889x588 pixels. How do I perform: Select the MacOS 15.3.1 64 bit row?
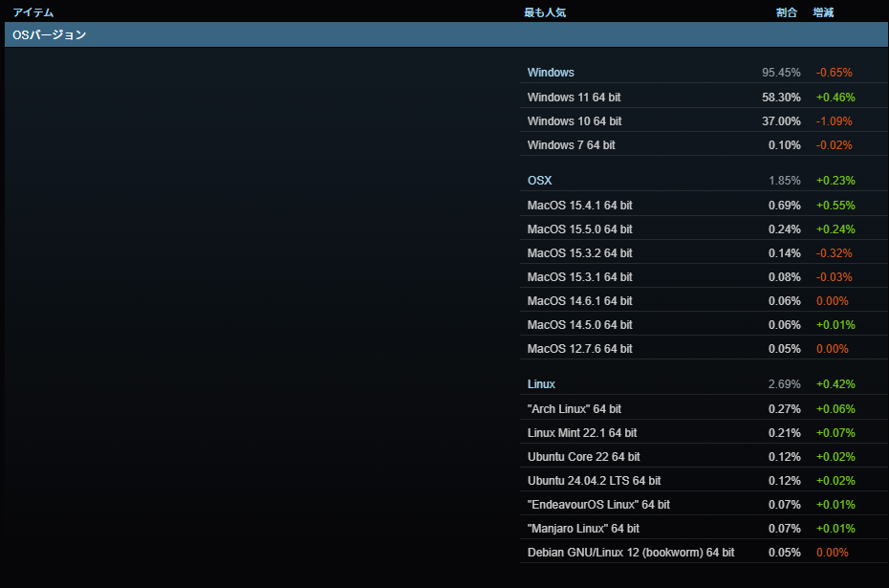pos(704,276)
